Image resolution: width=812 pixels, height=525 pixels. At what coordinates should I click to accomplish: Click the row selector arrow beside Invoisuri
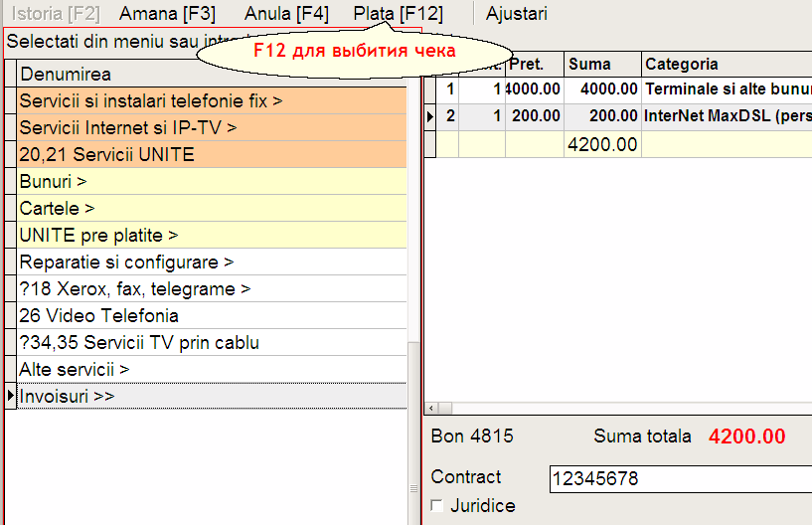pyautogui.click(x=11, y=396)
